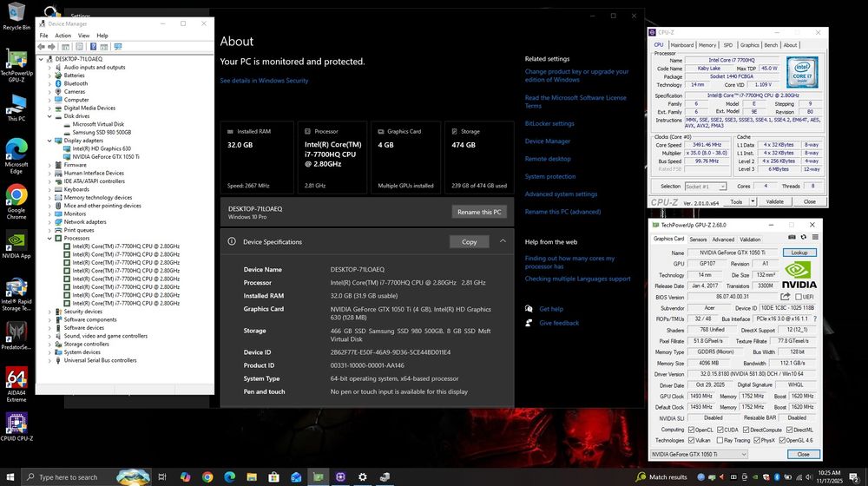Open Task View from the taskbar
Screen dimensions: 868x486
162,476
